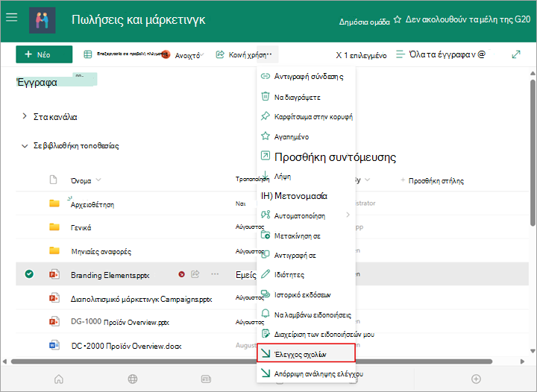Deselect the Branding Elements.pptx check circle
Image resolution: width=537 pixels, height=392 pixels.
tap(29, 274)
